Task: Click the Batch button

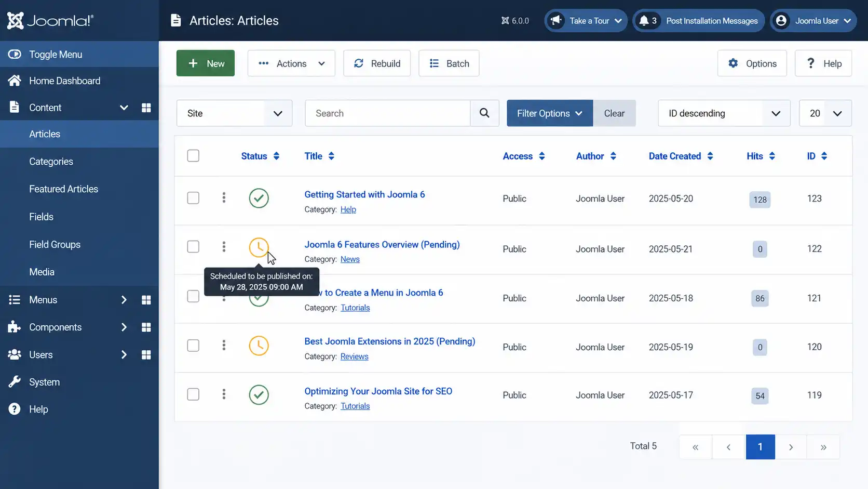Action: [x=449, y=63]
